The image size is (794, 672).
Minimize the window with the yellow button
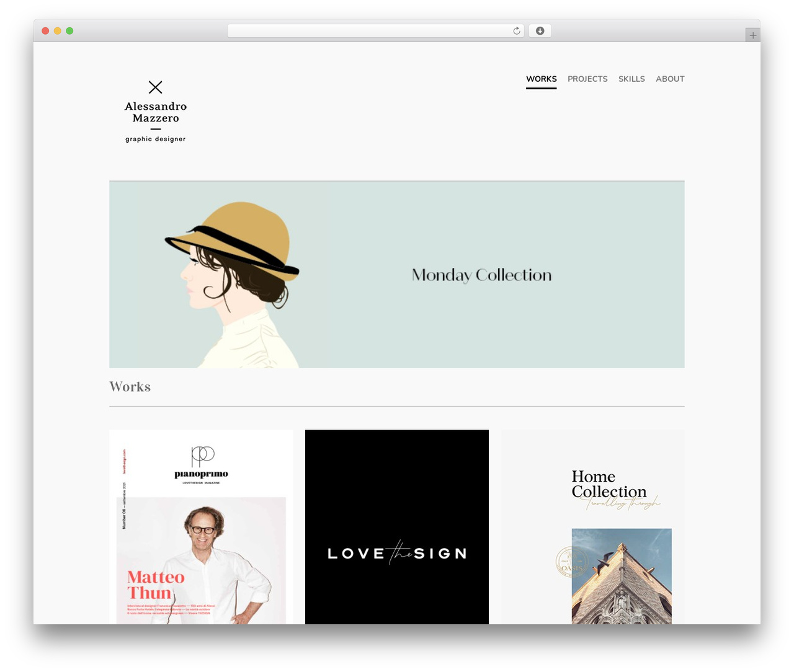click(58, 31)
